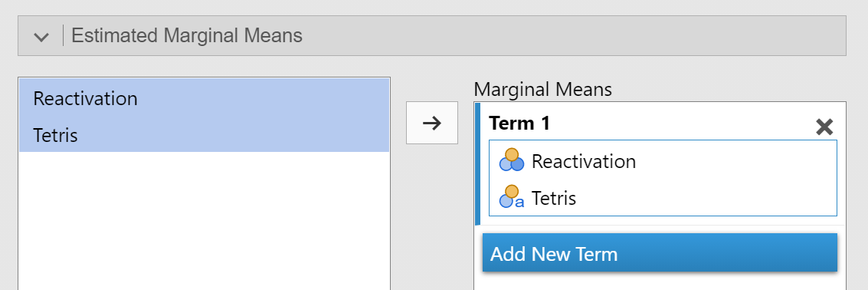868x290 pixels.
Task: Click the right arrow transfer button
Action: tap(432, 123)
